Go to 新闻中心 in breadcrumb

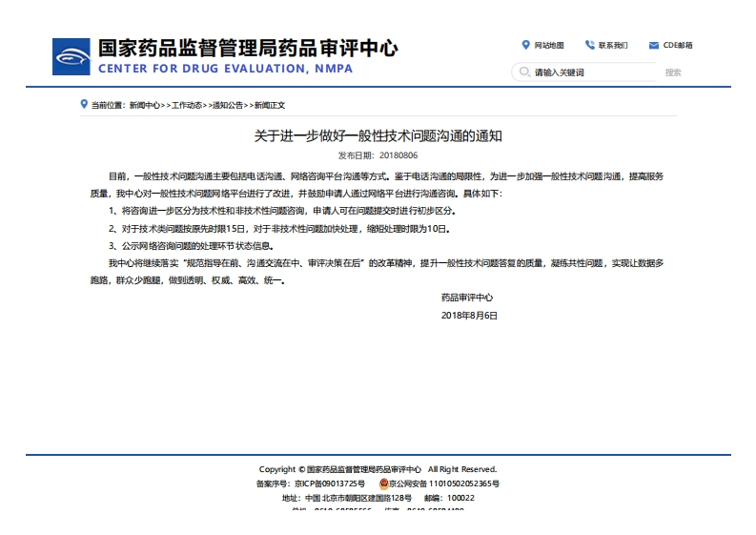click(145, 105)
